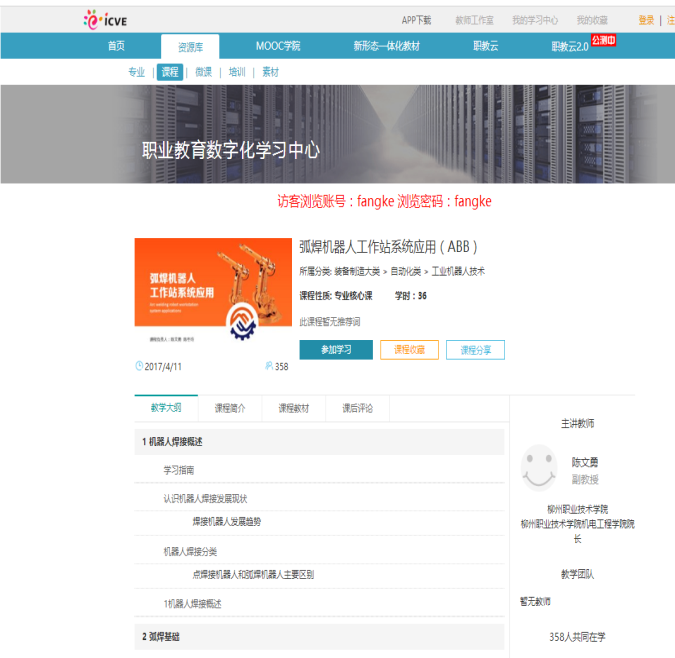Click the 登录 link at top
This screenshot has width=675, height=658.
point(646,20)
